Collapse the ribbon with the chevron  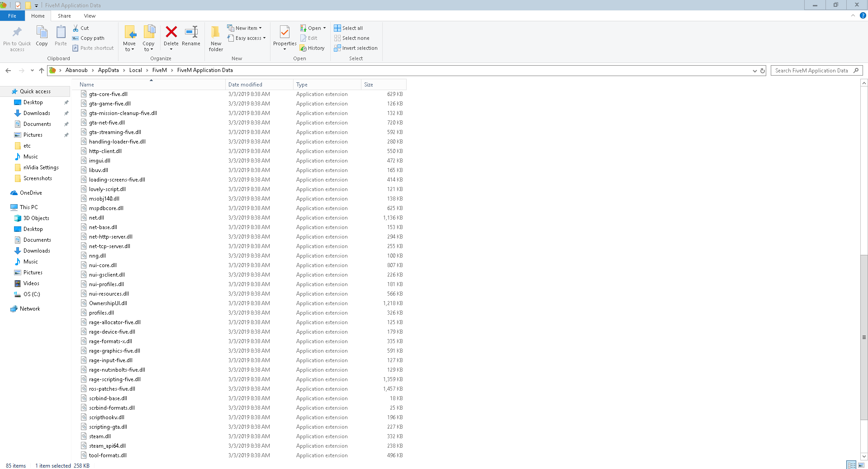[x=853, y=15]
